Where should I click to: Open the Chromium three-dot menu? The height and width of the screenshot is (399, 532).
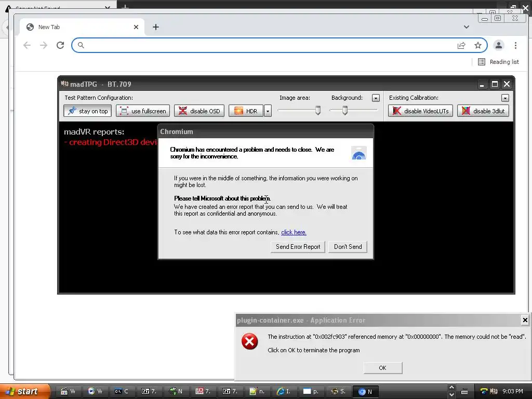[515, 46]
